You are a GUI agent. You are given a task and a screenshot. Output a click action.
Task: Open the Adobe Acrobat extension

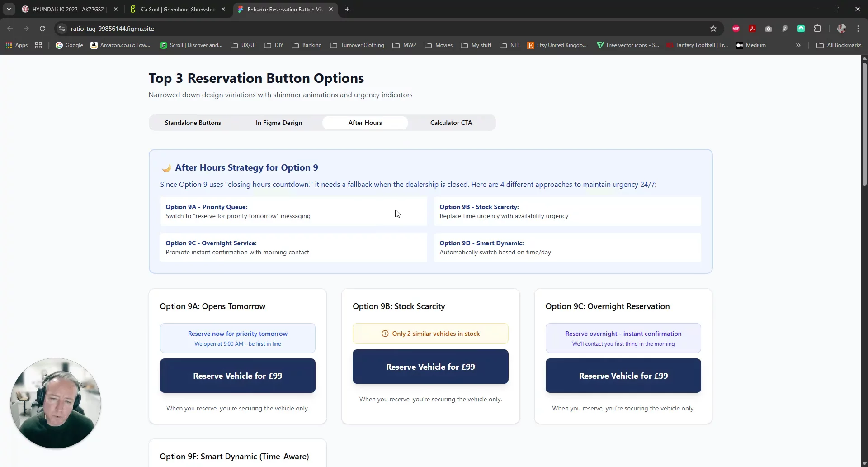pyautogui.click(x=752, y=28)
